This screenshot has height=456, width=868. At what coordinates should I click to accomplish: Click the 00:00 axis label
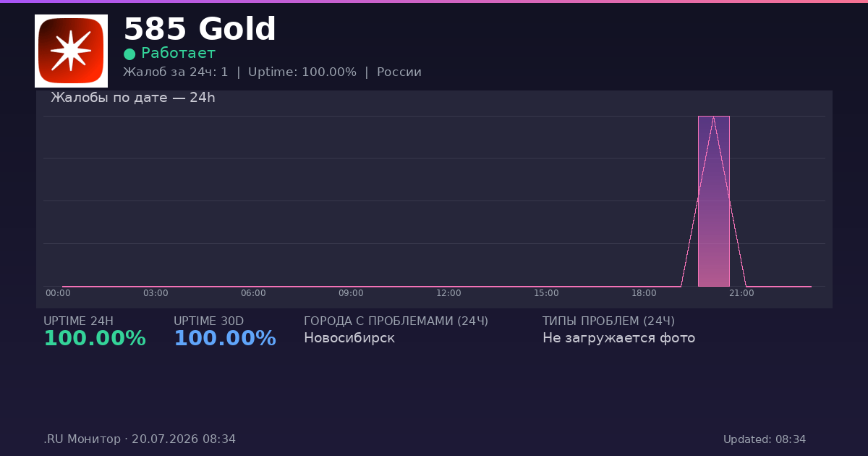(x=58, y=293)
